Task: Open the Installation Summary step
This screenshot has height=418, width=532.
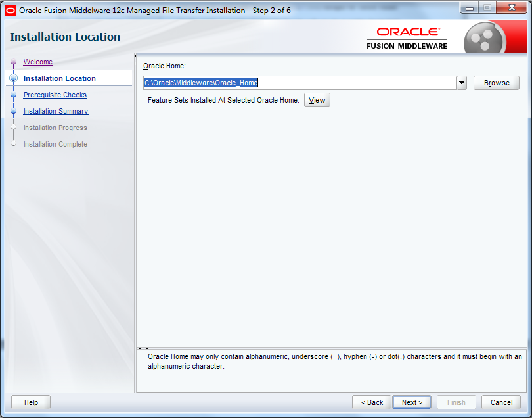Action: [x=55, y=111]
